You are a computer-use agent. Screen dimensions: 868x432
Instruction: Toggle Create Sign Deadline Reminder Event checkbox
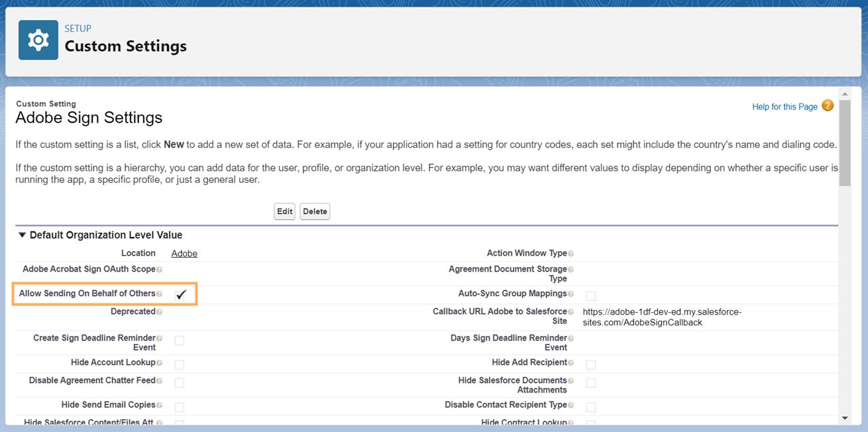coord(180,341)
